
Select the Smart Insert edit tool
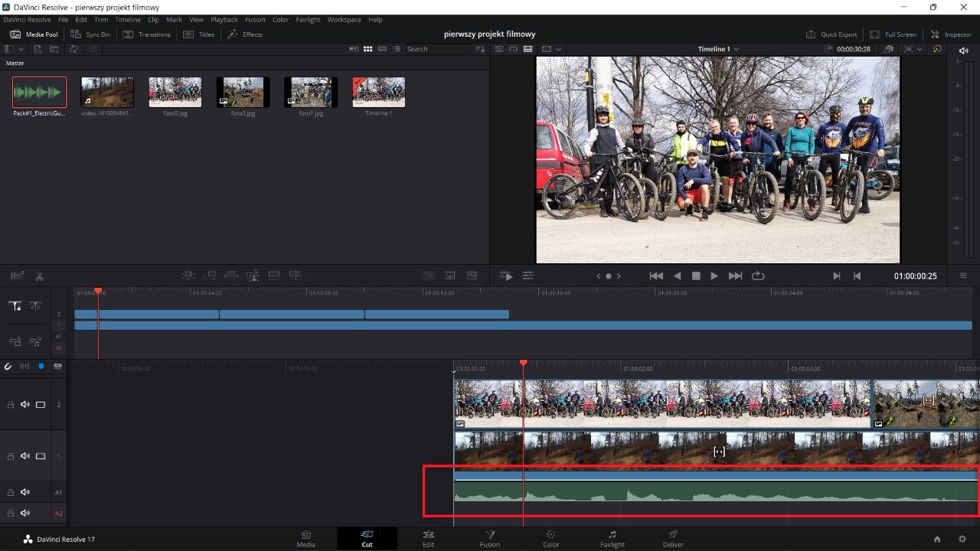189,275
